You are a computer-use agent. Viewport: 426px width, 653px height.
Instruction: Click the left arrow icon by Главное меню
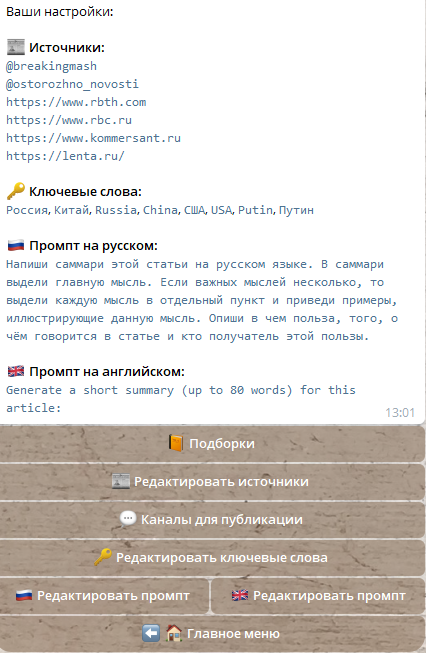pos(151,634)
